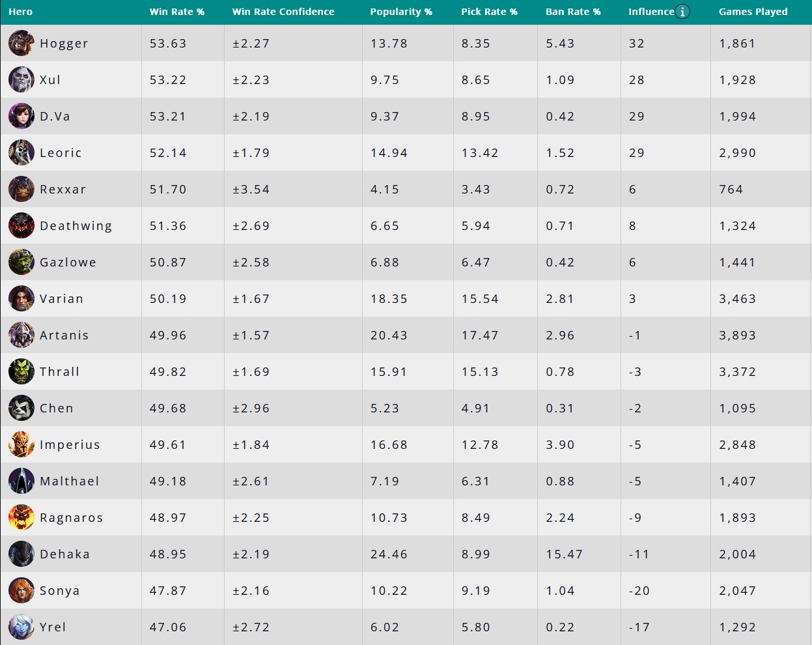This screenshot has height=645, width=812.
Task: Open the Xul hero name link
Action: (x=50, y=80)
